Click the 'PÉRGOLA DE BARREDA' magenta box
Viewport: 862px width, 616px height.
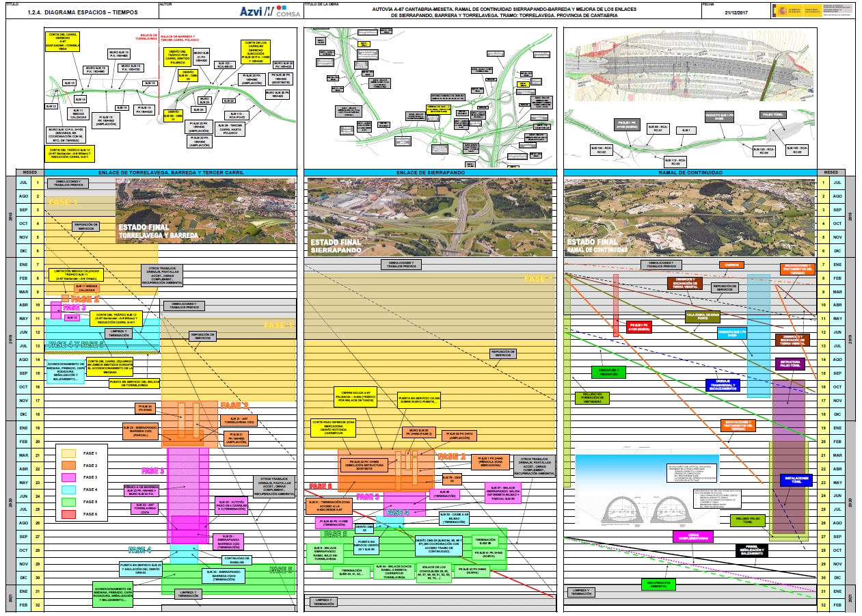(142, 490)
